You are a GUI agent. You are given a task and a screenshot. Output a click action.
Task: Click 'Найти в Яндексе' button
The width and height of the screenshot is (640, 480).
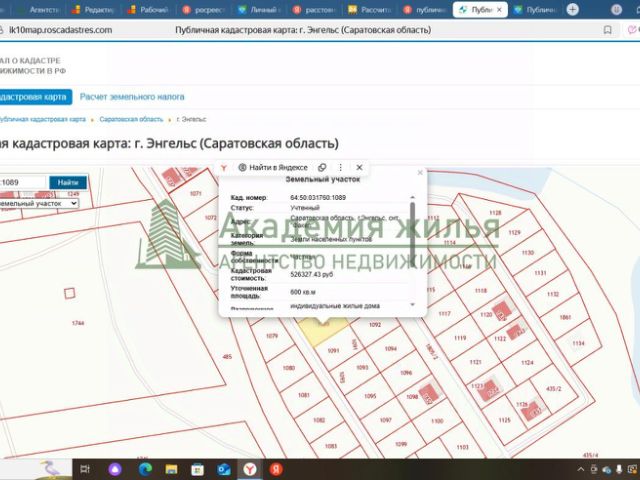coord(273,167)
